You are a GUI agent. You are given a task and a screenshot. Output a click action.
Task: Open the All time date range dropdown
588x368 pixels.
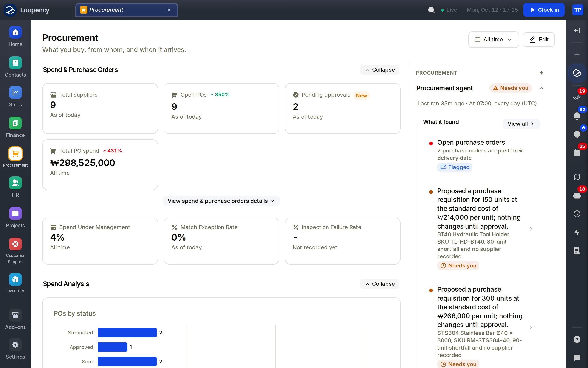(x=493, y=39)
